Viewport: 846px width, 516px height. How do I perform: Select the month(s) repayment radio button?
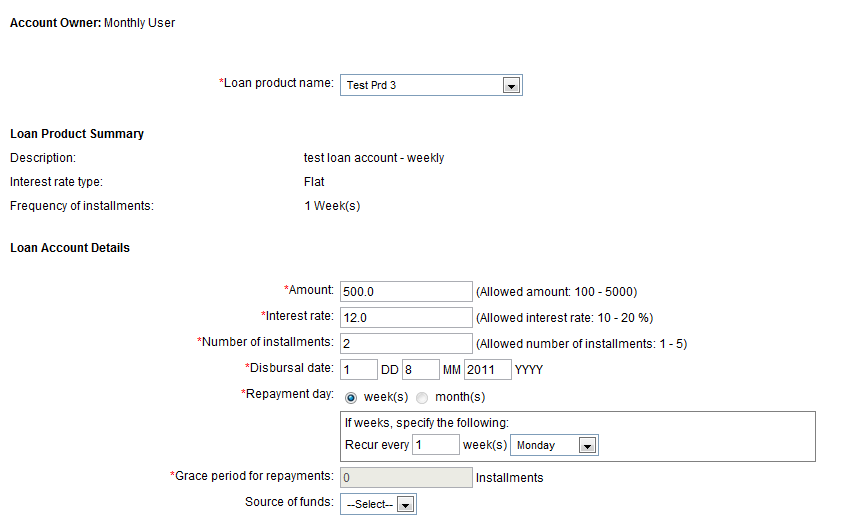tap(422, 397)
